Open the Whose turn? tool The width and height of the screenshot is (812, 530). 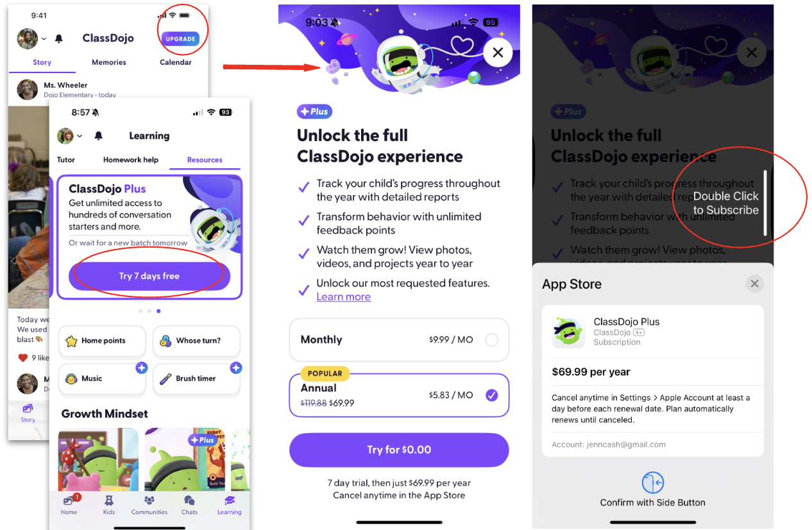pos(196,341)
